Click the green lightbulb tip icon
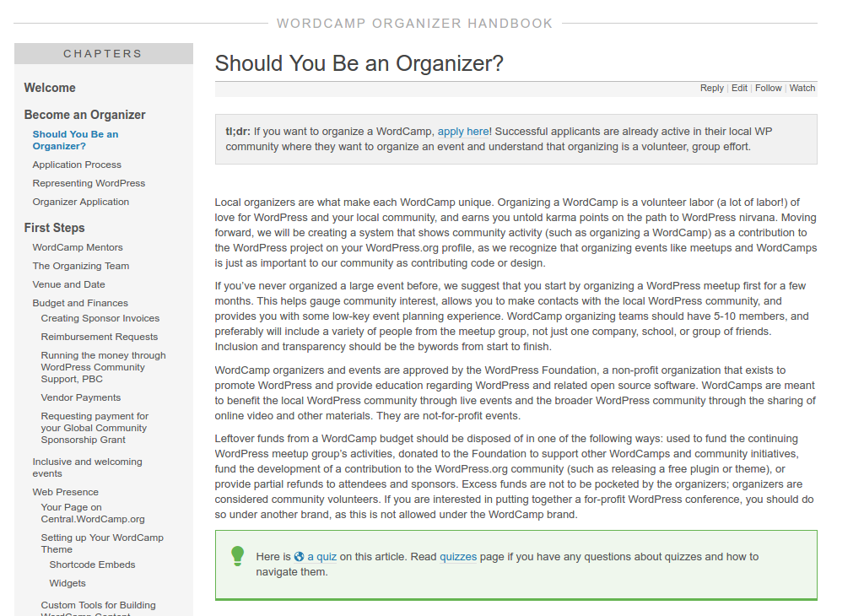The height and width of the screenshot is (616, 864). pos(238,555)
